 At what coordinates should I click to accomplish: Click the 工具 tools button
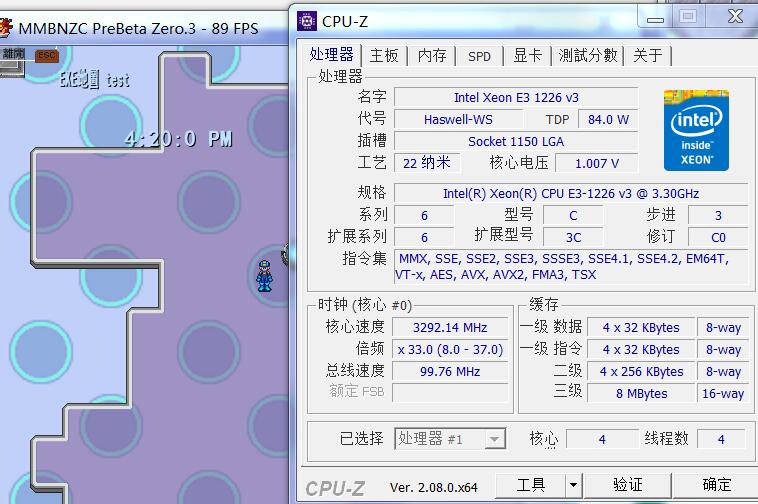click(x=530, y=485)
